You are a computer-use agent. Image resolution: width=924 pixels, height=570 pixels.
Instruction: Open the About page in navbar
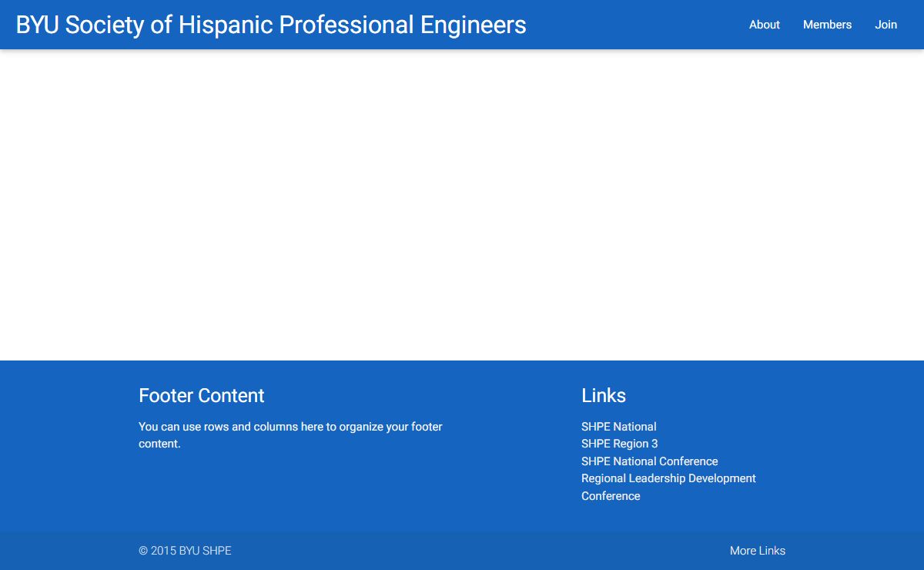765,25
